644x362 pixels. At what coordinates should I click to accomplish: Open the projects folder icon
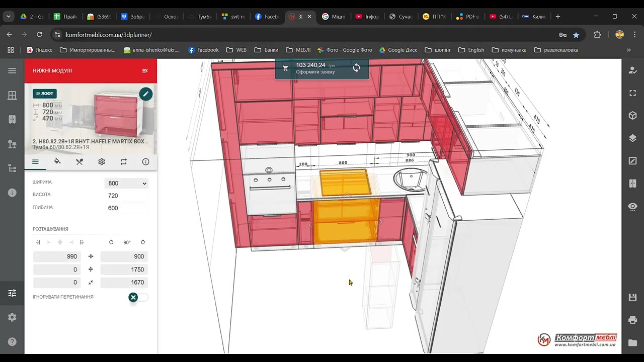[633, 343]
